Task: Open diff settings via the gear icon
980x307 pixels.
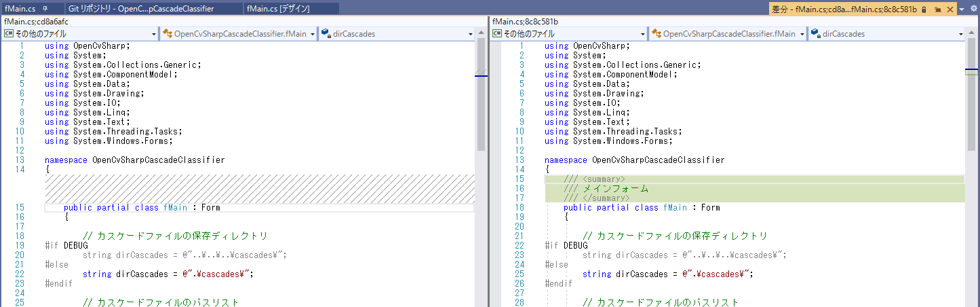Action: tap(974, 9)
